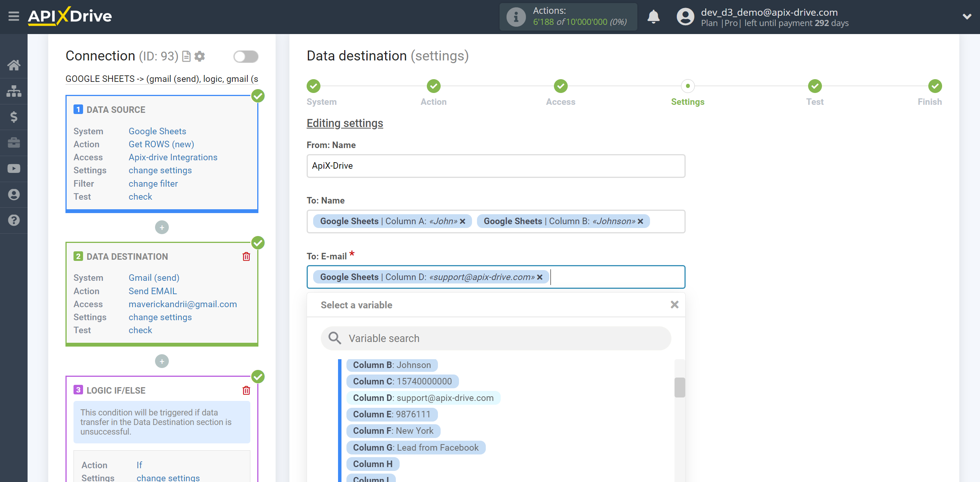The image size is (980, 482).
Task: Delete the Logic IF/ELSE block
Action: pos(246,390)
